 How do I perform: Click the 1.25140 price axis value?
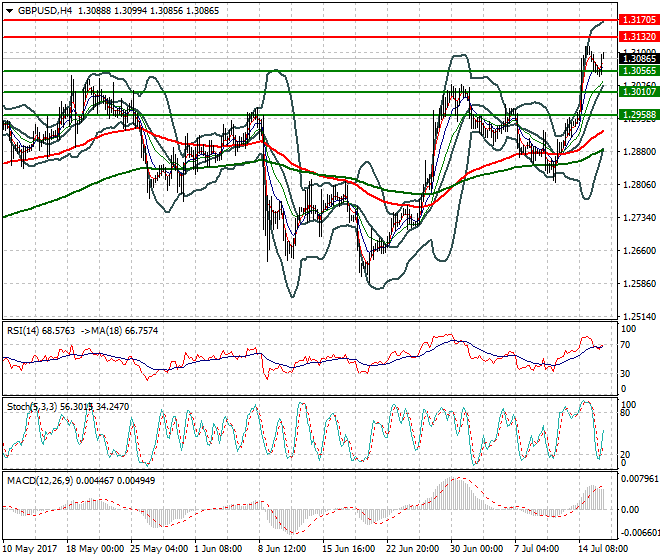[x=639, y=317]
